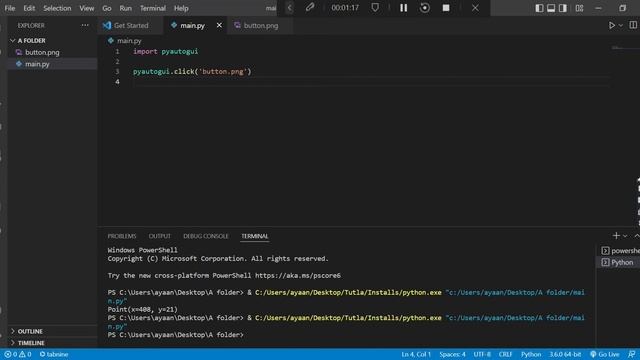Run Python file with the play icon
The width and height of the screenshot is (640, 360).
click(611, 25)
